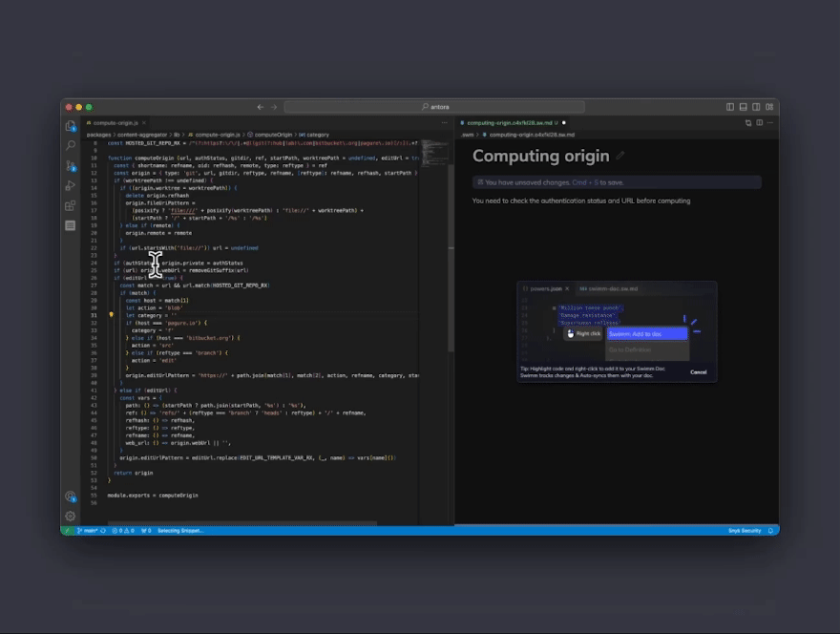Toggle the primary sidebar layout button
Image resolution: width=840 pixels, height=634 pixels.
click(x=730, y=107)
